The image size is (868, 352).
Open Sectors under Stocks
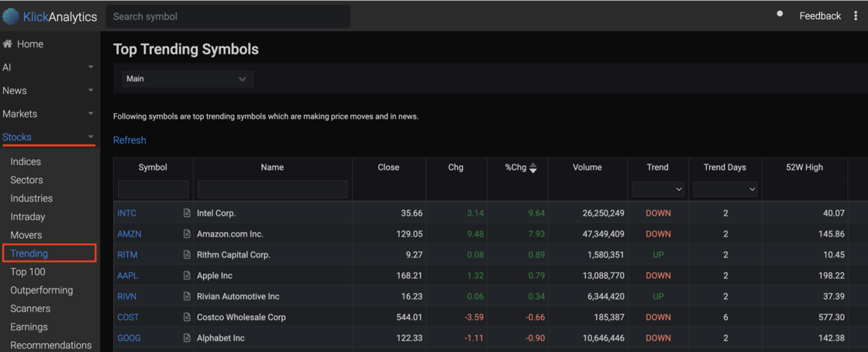[26, 180]
